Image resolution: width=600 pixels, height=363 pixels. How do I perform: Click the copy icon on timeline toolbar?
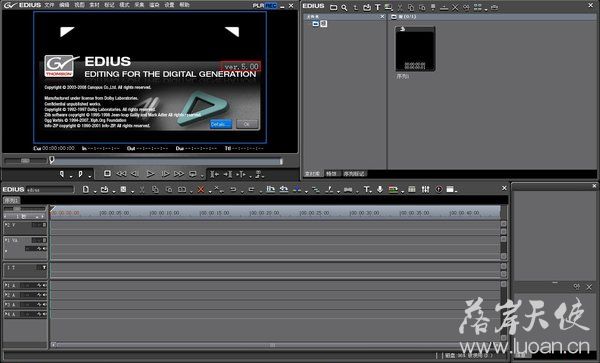click(155, 189)
